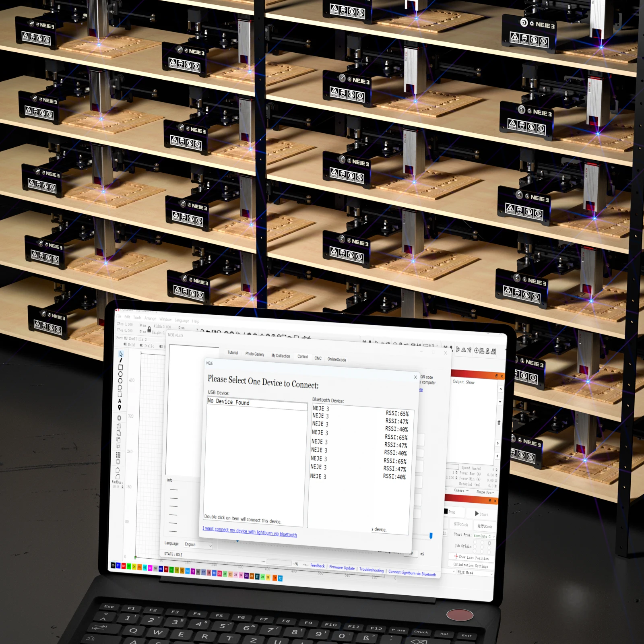
Task: Pick the blue T2 tool layer swatch
Action: (280, 578)
